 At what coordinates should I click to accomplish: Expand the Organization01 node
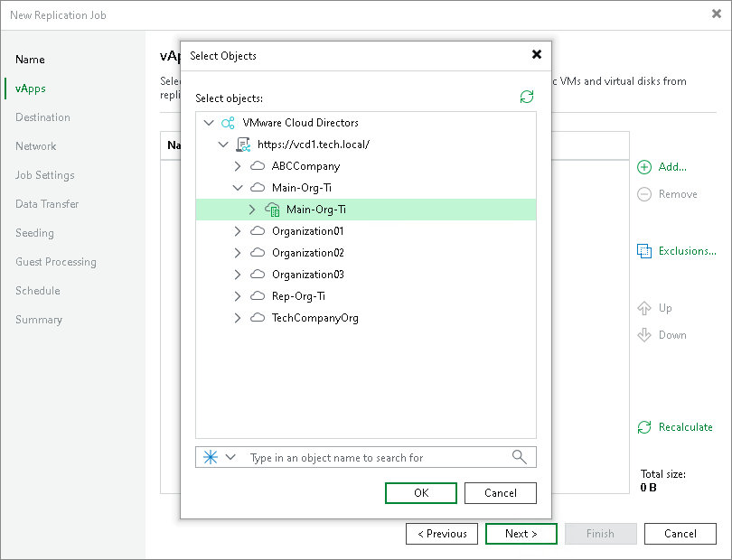tap(237, 231)
